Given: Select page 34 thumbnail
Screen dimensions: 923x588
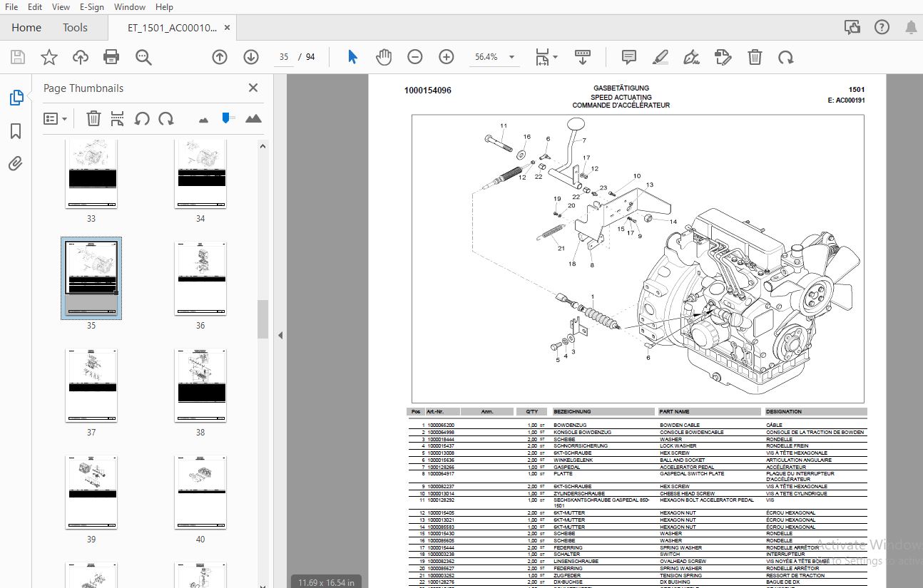Looking at the screenshot, I should click(x=200, y=173).
